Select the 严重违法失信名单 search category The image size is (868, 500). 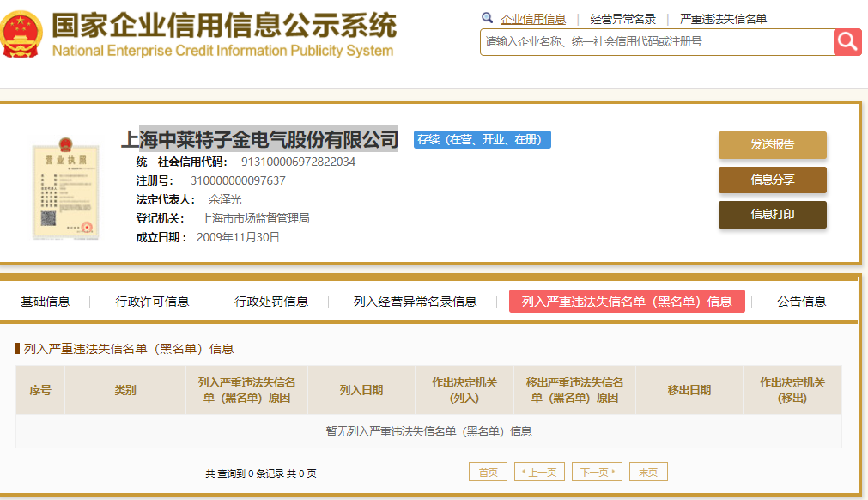click(x=723, y=20)
